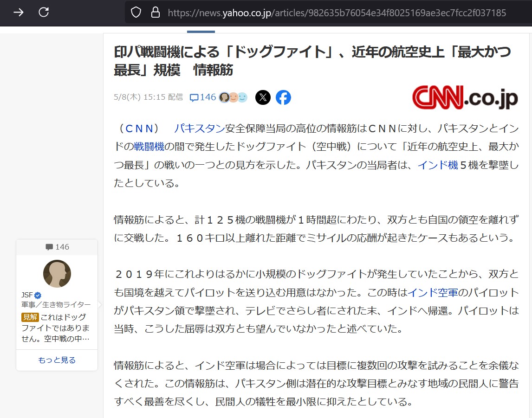Click the JSF author name
This screenshot has height=418, width=532.
click(27, 295)
